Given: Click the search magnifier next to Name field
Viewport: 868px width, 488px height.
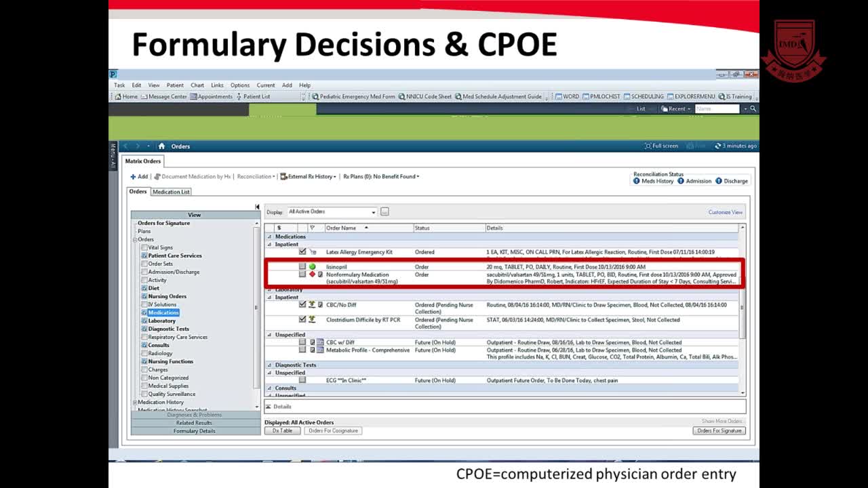Looking at the screenshot, I should click(x=753, y=108).
